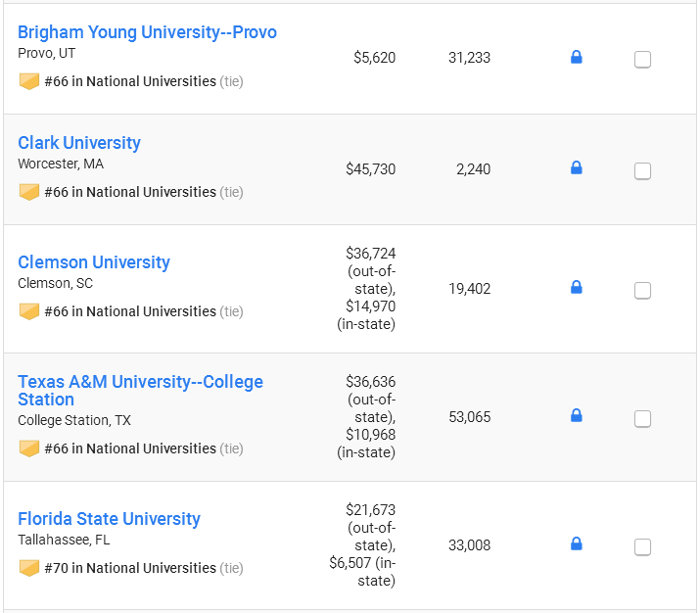Open the Clark University link
Screen dimensions: 700x613
click(x=79, y=143)
